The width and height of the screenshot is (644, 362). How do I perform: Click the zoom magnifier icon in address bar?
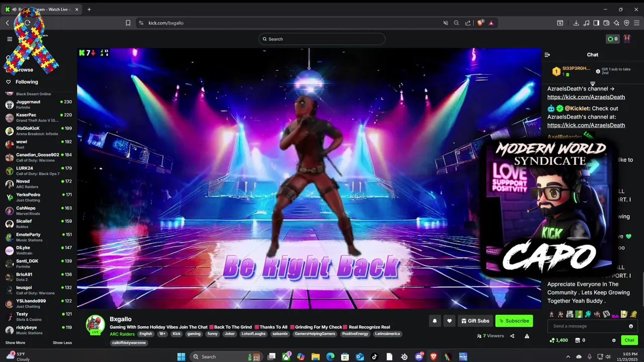pos(456,23)
